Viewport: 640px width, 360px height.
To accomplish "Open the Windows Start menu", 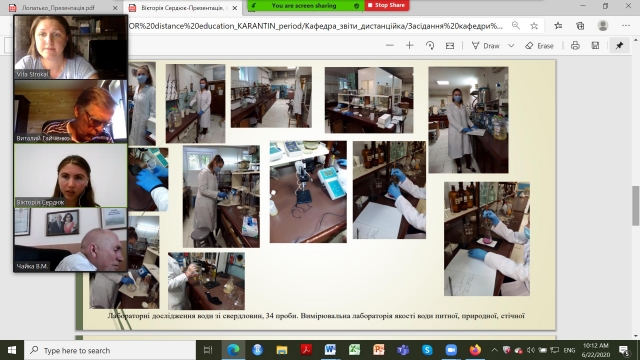I will point(12,350).
